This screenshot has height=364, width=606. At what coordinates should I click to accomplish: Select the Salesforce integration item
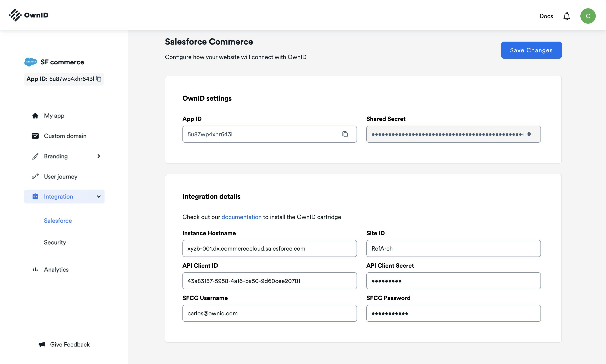(x=57, y=220)
